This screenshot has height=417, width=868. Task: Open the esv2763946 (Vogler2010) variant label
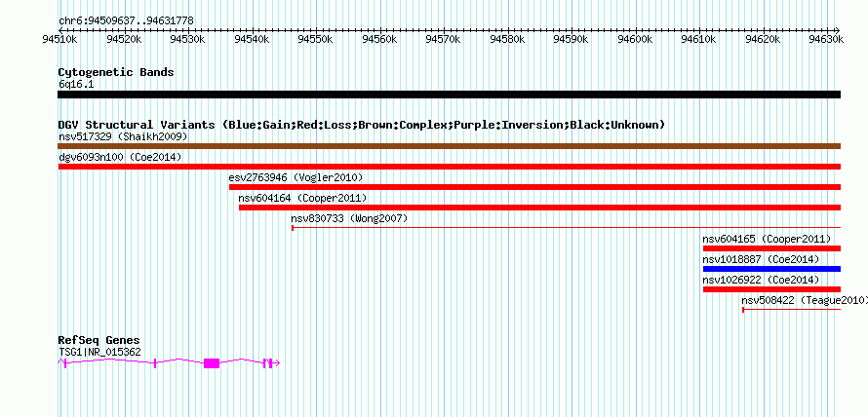point(296,177)
